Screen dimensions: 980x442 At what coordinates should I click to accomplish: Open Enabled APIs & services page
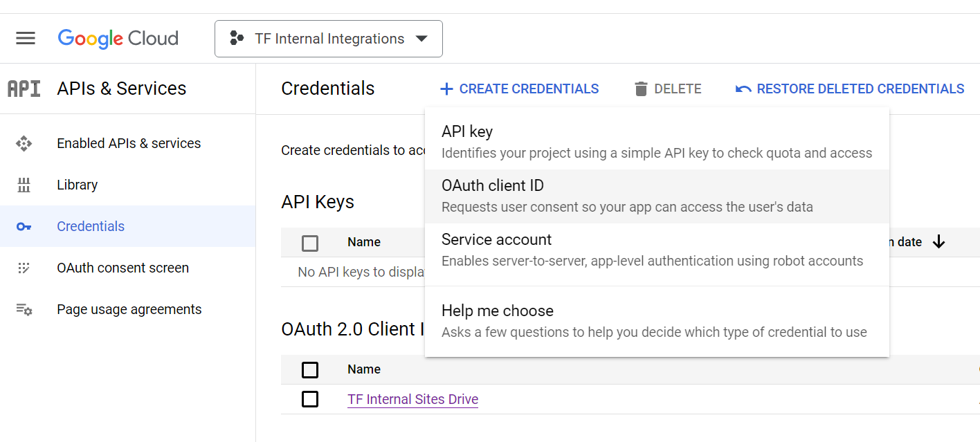[128, 143]
